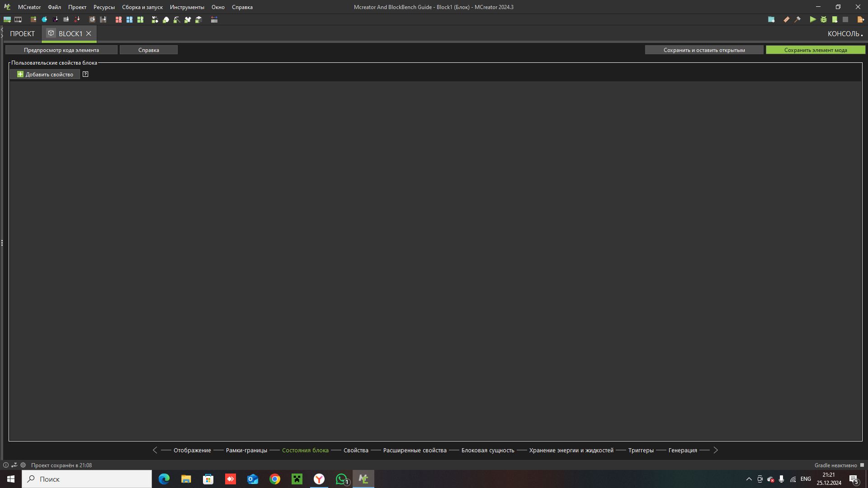Viewport: 868px width, 488px height.
Task: Switch to the ПРОЕКТ tab
Action: pyautogui.click(x=22, y=34)
